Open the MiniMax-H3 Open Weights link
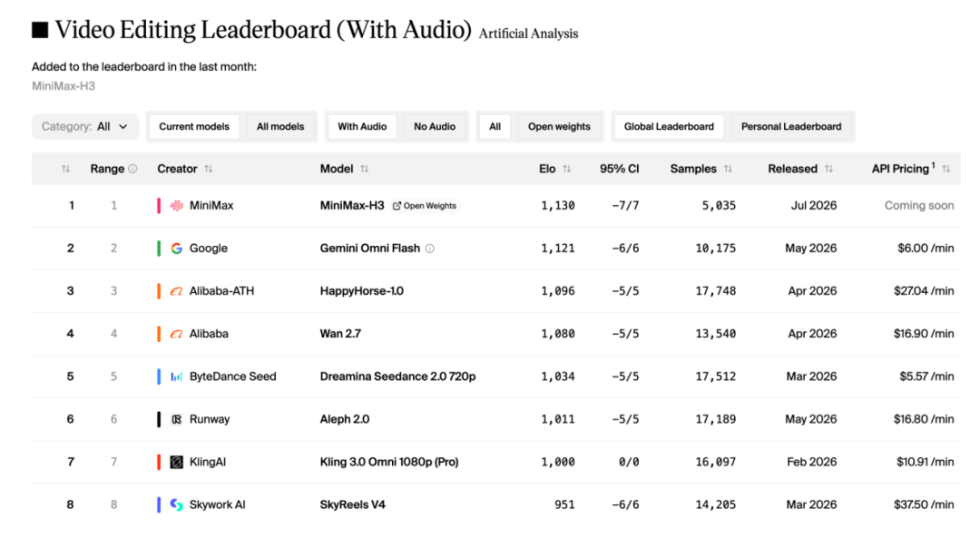Viewport: 980px width, 538px height. click(x=425, y=206)
